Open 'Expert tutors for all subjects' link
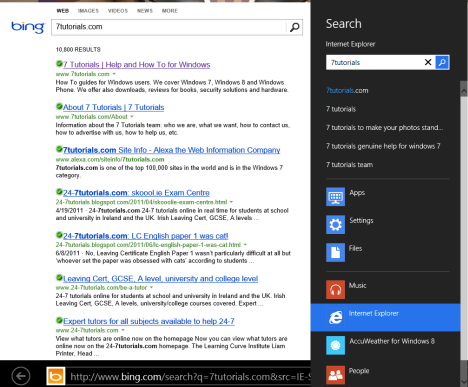 [x=149, y=321]
